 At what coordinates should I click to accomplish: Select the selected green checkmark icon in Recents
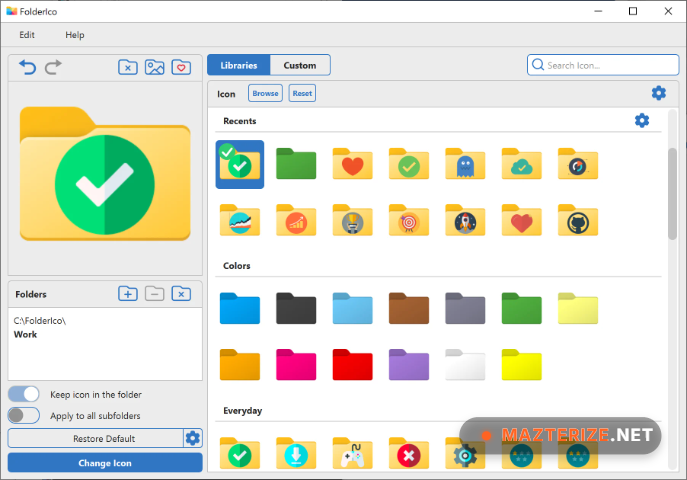pyautogui.click(x=240, y=164)
